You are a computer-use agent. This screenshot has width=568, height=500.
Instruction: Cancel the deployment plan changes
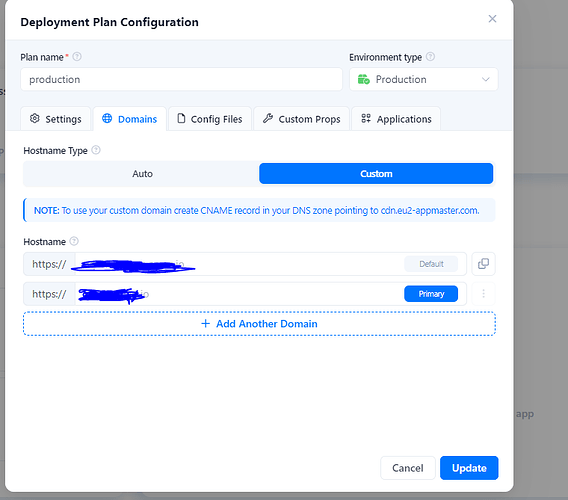(x=408, y=468)
